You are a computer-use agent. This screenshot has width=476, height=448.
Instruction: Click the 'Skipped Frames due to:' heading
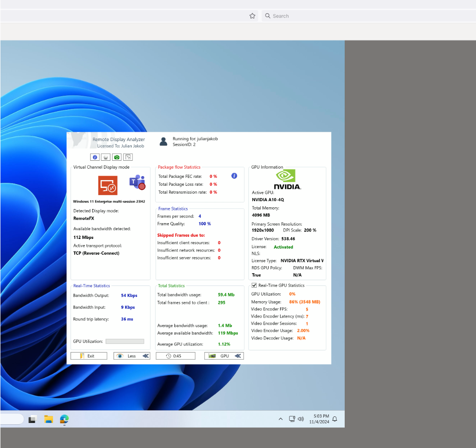click(181, 235)
